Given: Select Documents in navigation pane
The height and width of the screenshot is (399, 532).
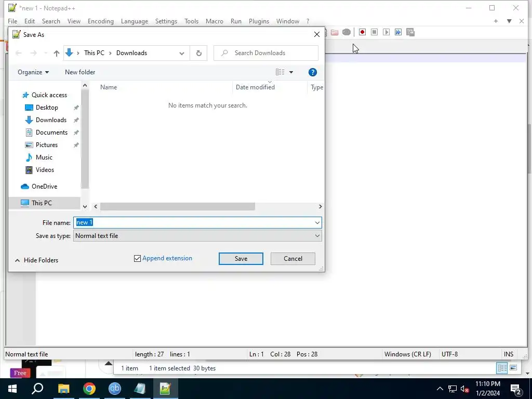Looking at the screenshot, I should (51, 132).
